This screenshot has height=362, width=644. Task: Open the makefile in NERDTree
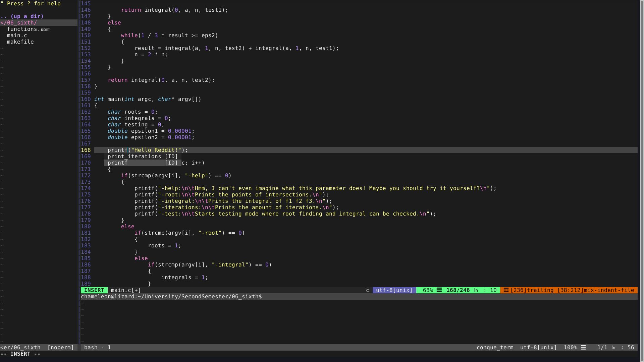tap(20, 42)
